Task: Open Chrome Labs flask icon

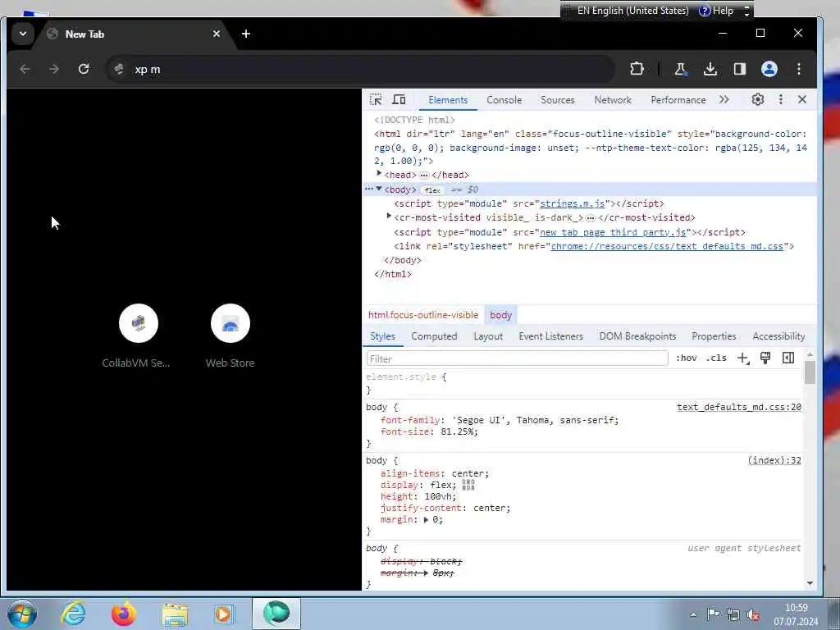Action: point(680,69)
